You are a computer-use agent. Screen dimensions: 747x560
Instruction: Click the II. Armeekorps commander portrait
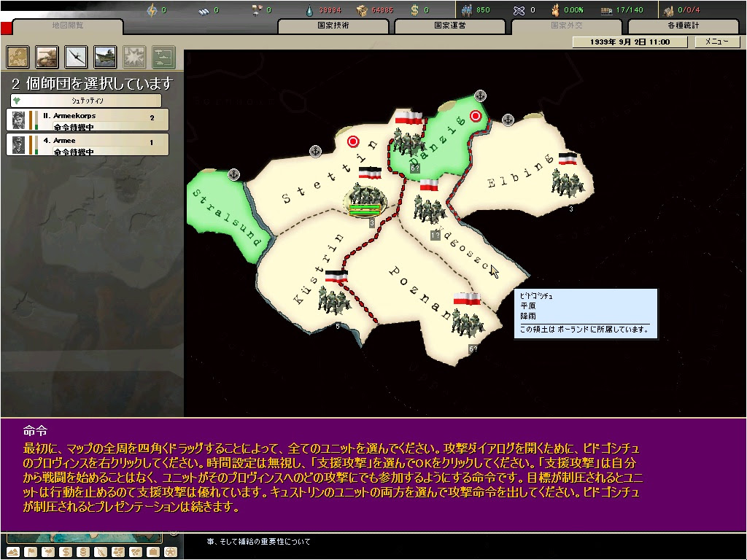tap(18, 120)
